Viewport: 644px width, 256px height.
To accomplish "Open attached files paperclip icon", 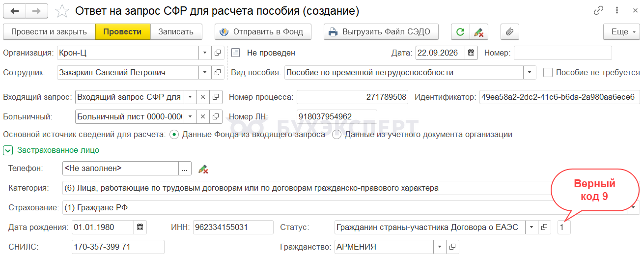I will tap(509, 32).
